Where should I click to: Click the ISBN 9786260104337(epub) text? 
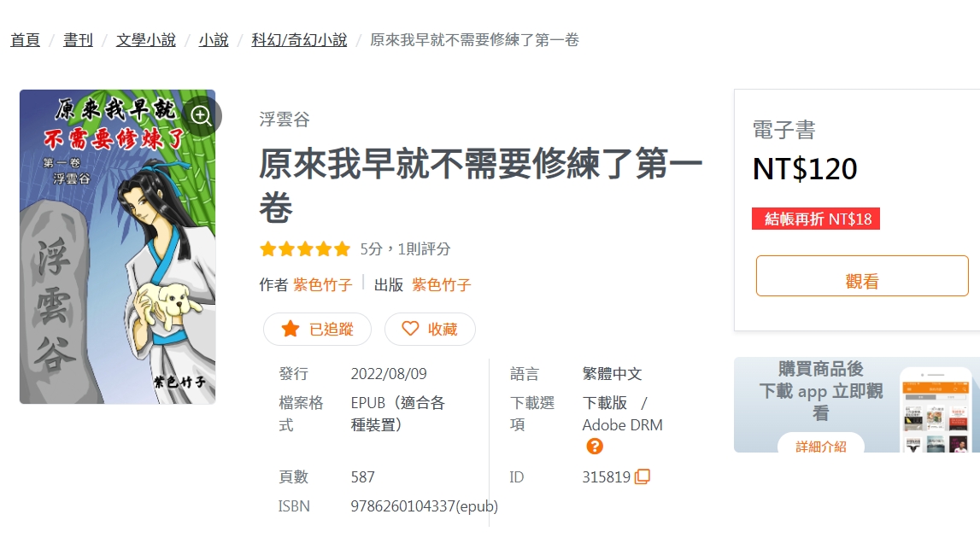point(425,506)
